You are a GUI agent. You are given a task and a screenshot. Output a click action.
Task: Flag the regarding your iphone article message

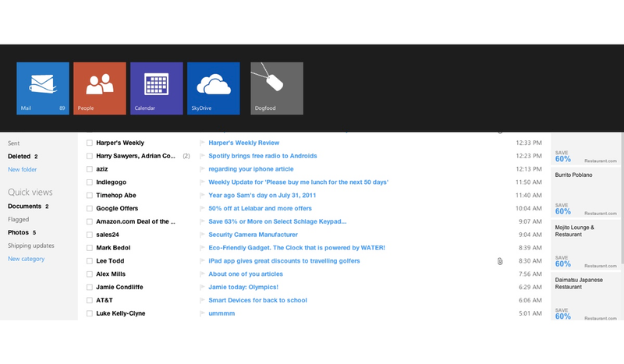202,169
